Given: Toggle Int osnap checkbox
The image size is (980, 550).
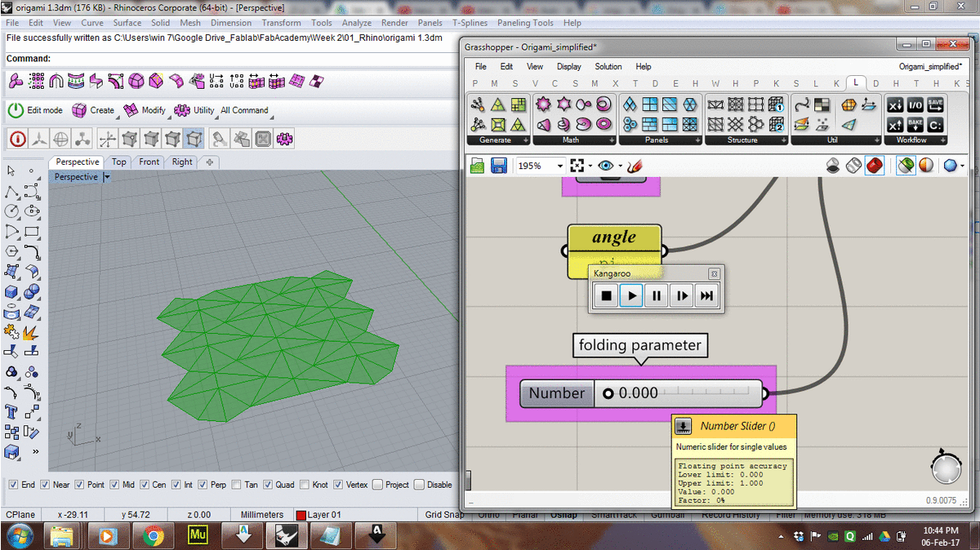Looking at the screenshot, I should [176, 485].
